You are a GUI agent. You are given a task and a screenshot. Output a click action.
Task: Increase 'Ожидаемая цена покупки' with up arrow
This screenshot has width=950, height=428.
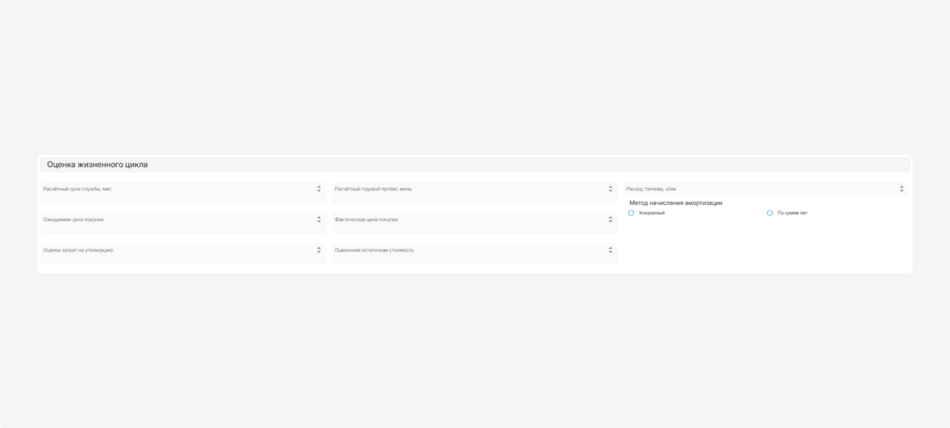click(x=319, y=217)
